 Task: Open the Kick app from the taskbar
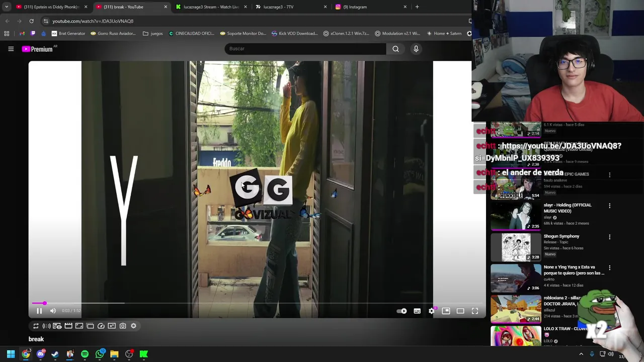(144, 354)
